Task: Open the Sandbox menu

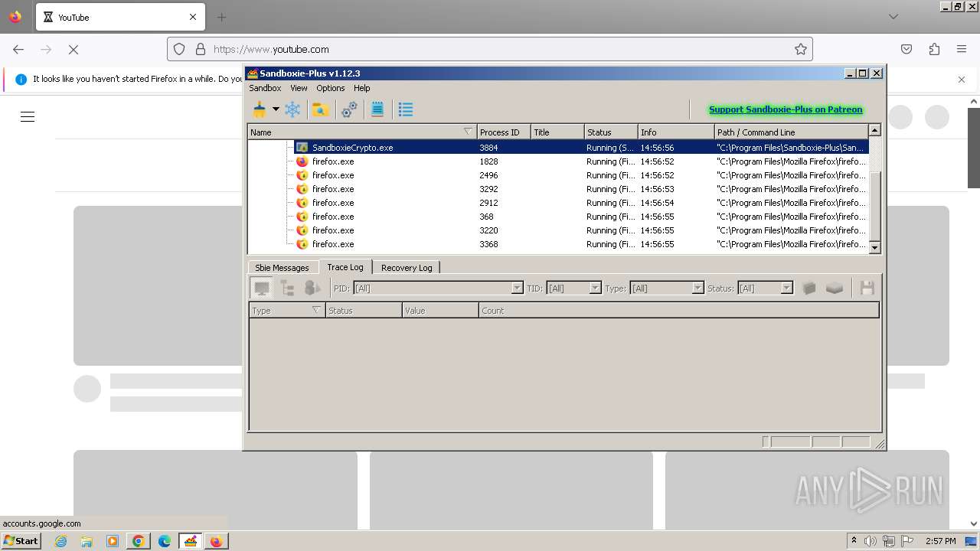Action: click(x=265, y=88)
